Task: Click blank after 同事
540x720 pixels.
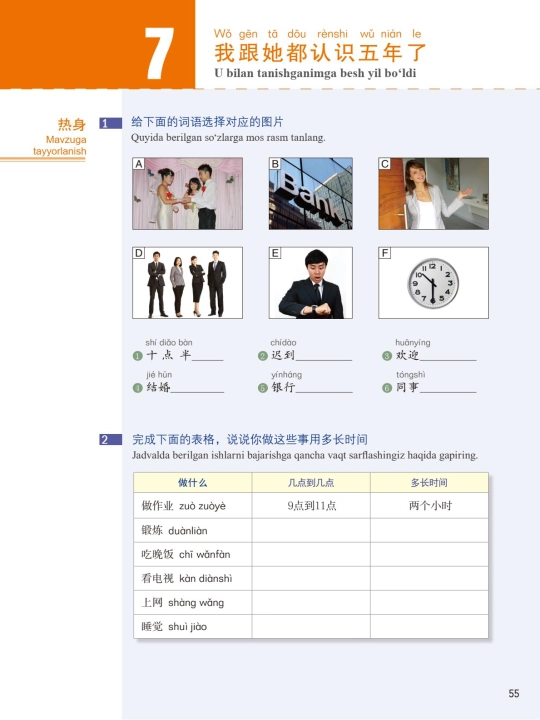Action: coord(448,388)
